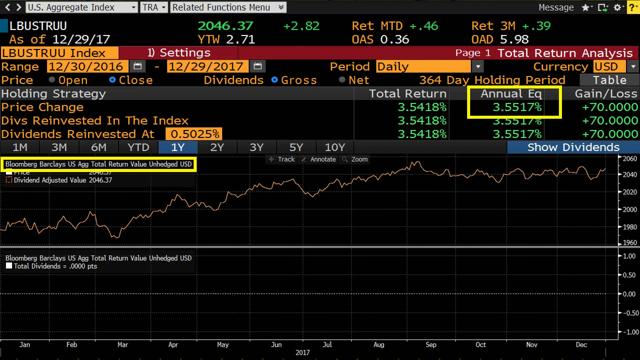Screen dimensions: 640x360
Task: Open calendar picker for end date
Action: tap(258, 66)
